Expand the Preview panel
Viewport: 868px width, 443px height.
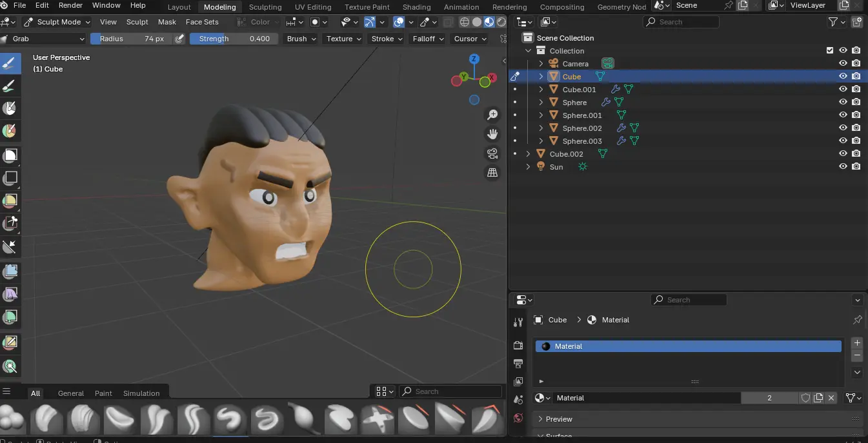tap(559, 419)
